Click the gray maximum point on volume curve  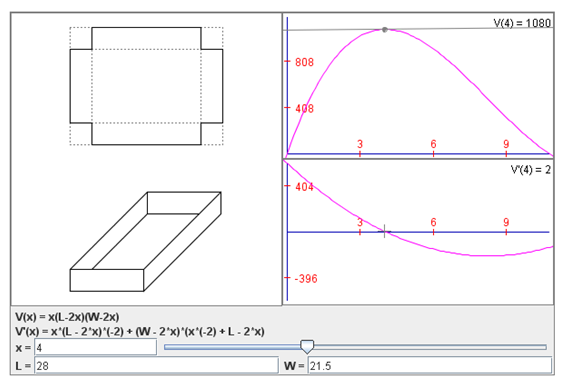pos(384,30)
